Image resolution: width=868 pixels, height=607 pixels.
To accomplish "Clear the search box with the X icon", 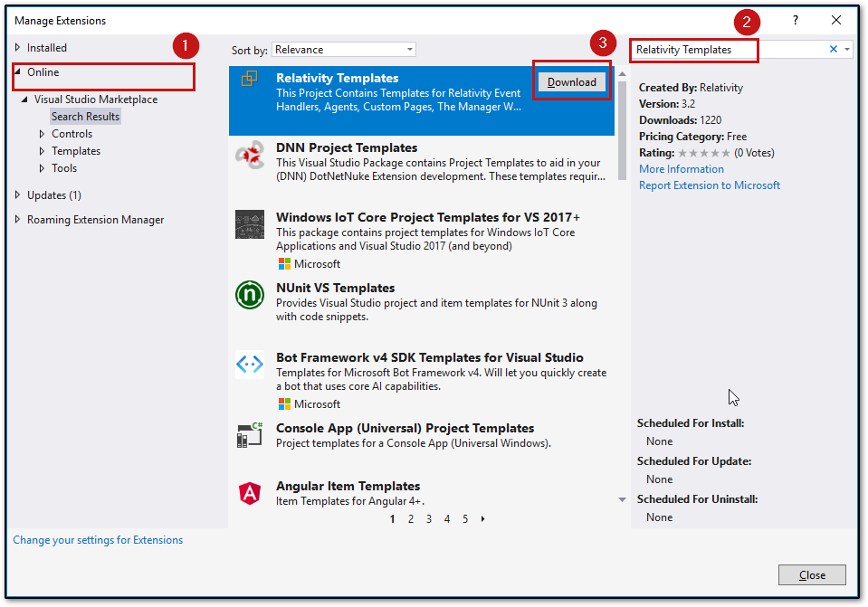I will [x=833, y=49].
